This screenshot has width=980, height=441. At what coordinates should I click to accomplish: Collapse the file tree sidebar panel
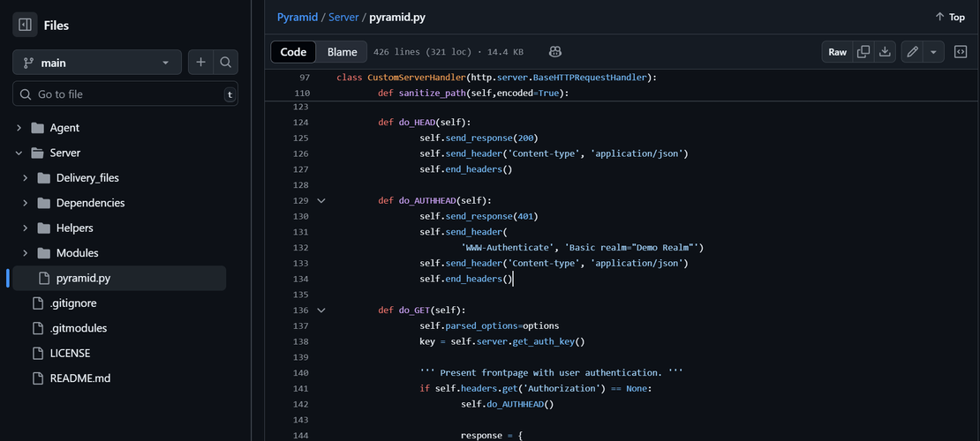[25, 26]
